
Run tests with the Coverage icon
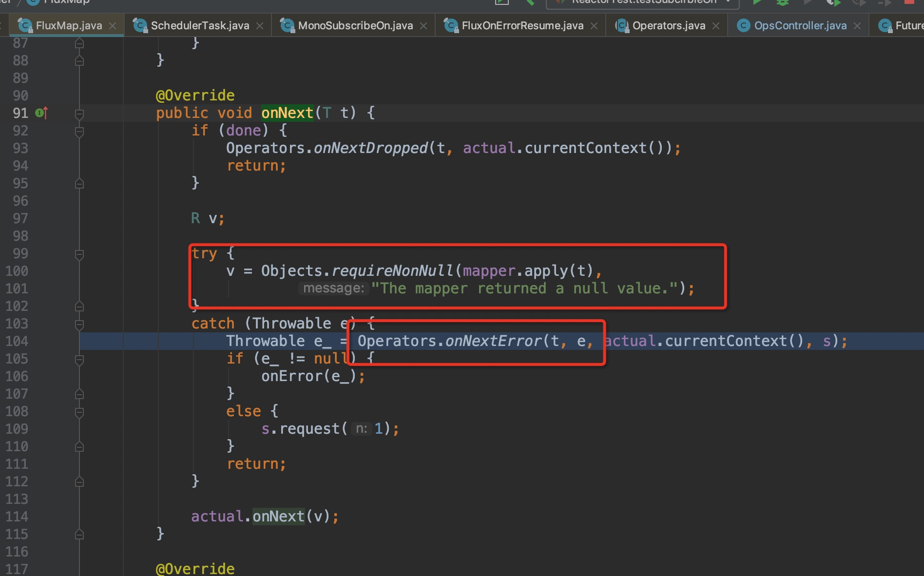pyautogui.click(x=808, y=2)
